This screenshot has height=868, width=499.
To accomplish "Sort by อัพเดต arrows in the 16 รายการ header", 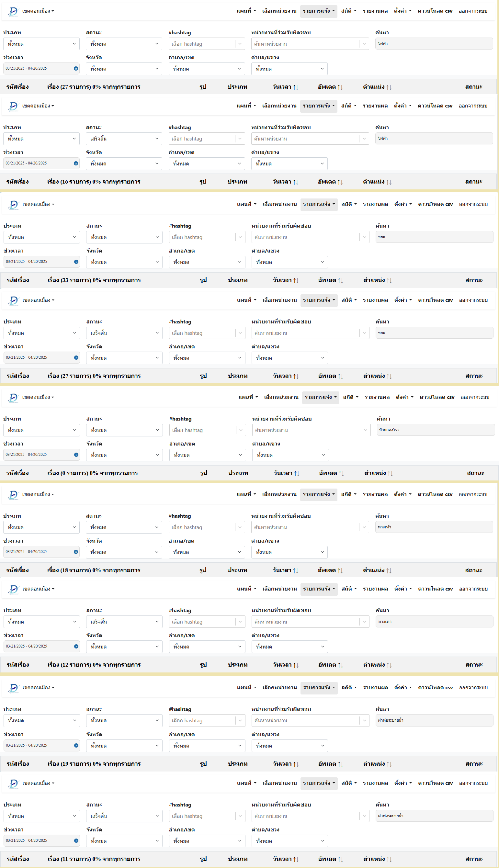I will (x=340, y=182).
